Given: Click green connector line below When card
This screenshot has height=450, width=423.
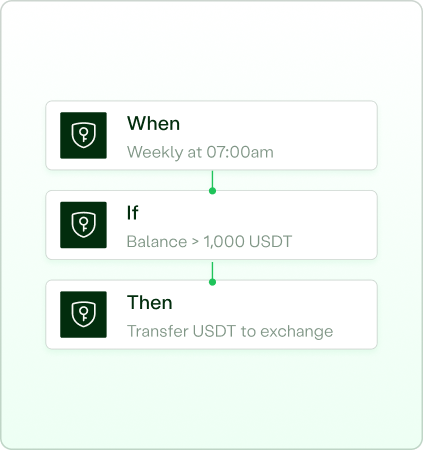Looking at the screenshot, I should click(x=212, y=179).
